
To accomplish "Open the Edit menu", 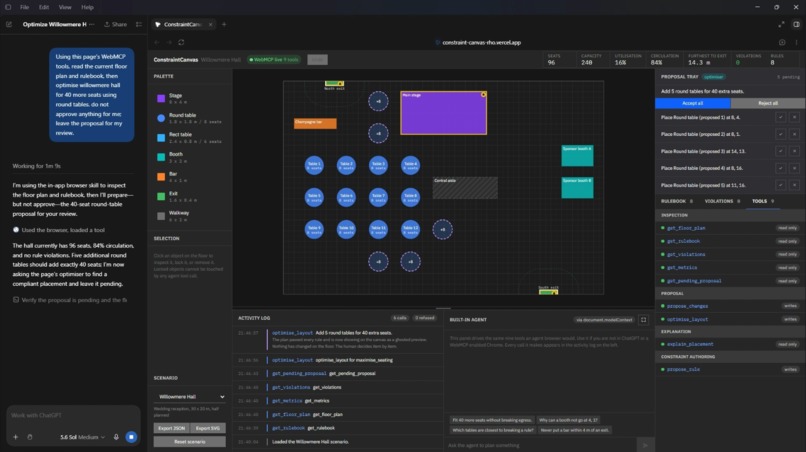I will (44, 7).
